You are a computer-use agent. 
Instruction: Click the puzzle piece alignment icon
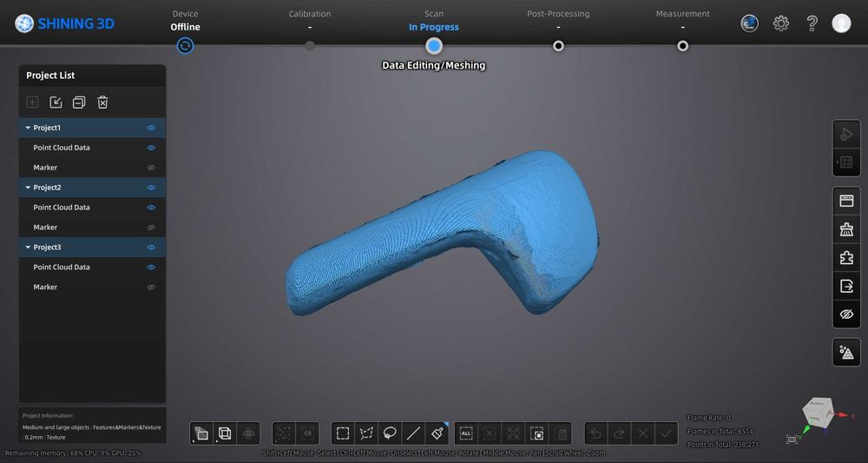coord(846,257)
